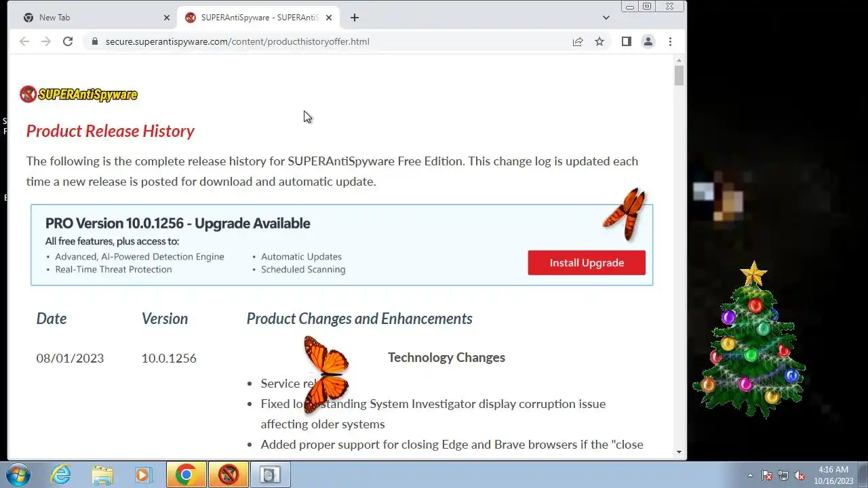Viewport: 868px width, 488px height.
Task: Click the Real-Time Threat Protection bullet
Action: pos(113,270)
